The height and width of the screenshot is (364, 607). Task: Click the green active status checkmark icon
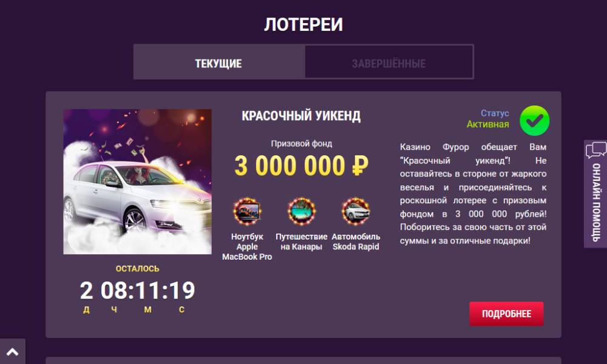point(534,121)
